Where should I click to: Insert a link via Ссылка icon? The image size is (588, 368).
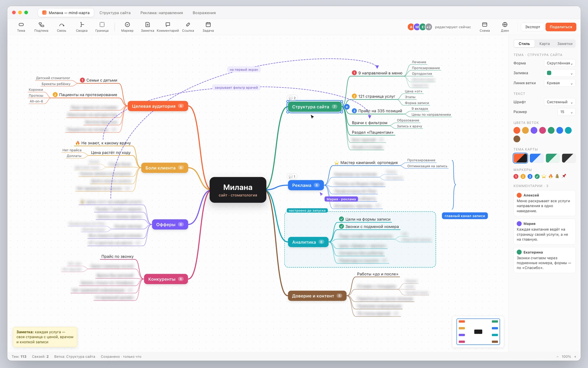click(188, 27)
